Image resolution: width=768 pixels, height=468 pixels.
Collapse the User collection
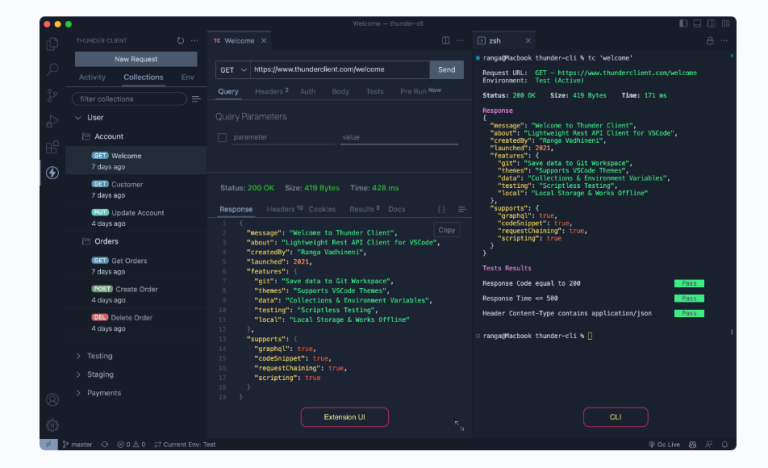[x=79, y=117]
